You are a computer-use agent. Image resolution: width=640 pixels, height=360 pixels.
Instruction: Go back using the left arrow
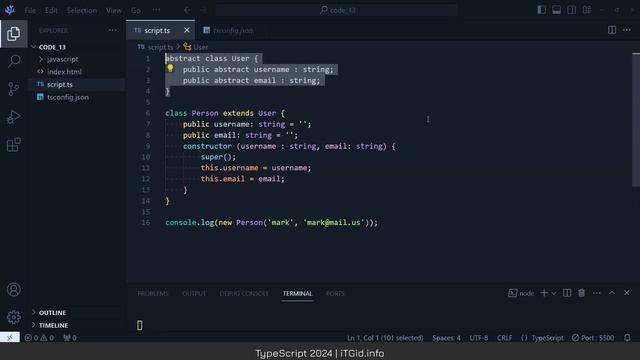187,10
